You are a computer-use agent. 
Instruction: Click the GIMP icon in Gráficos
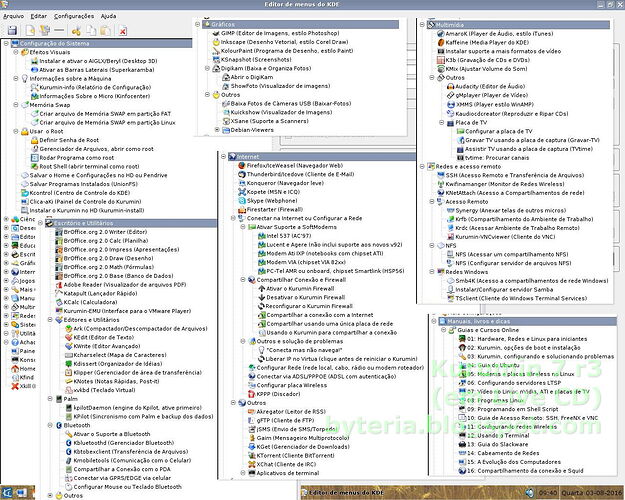(216, 33)
